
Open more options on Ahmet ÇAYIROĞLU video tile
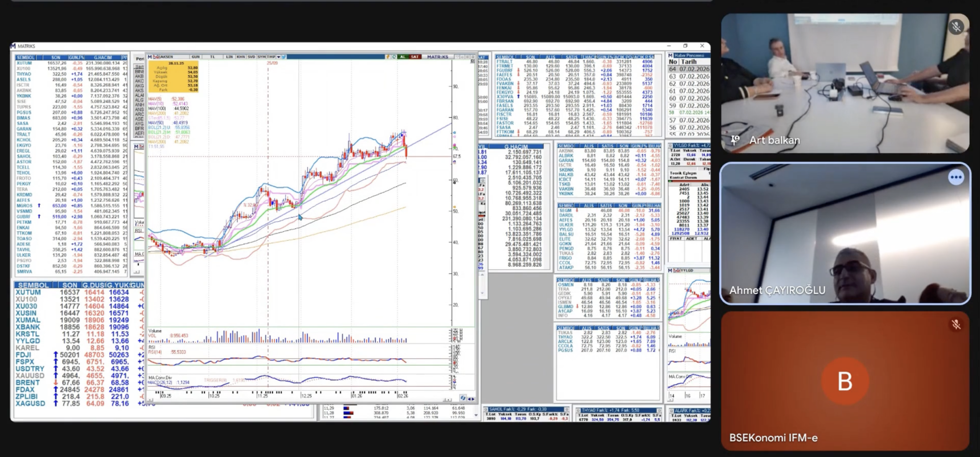pyautogui.click(x=955, y=177)
